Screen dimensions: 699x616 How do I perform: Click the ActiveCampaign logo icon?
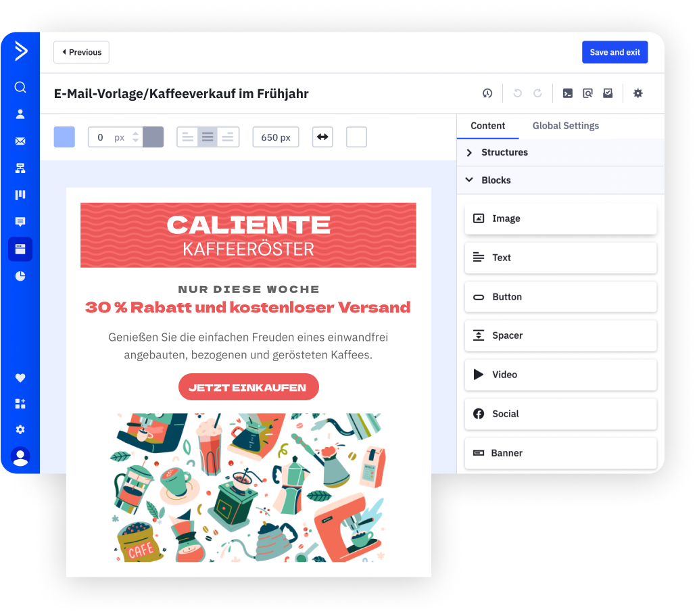click(20, 51)
